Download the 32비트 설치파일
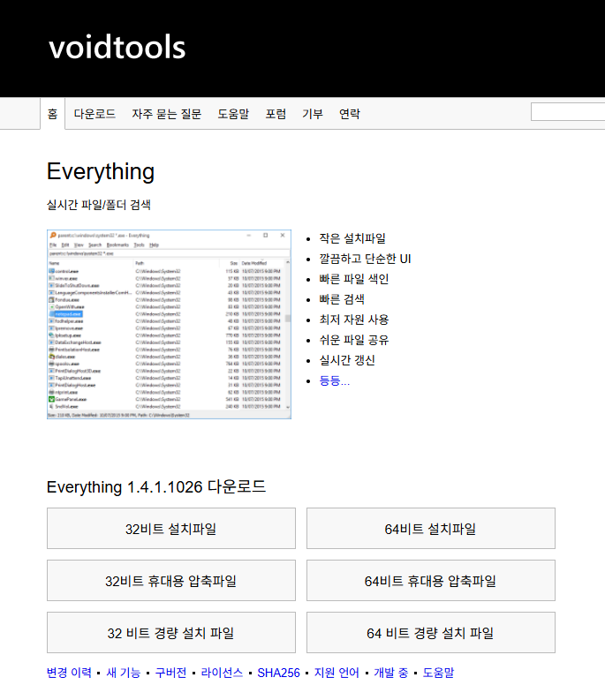The image size is (605, 700). click(171, 529)
